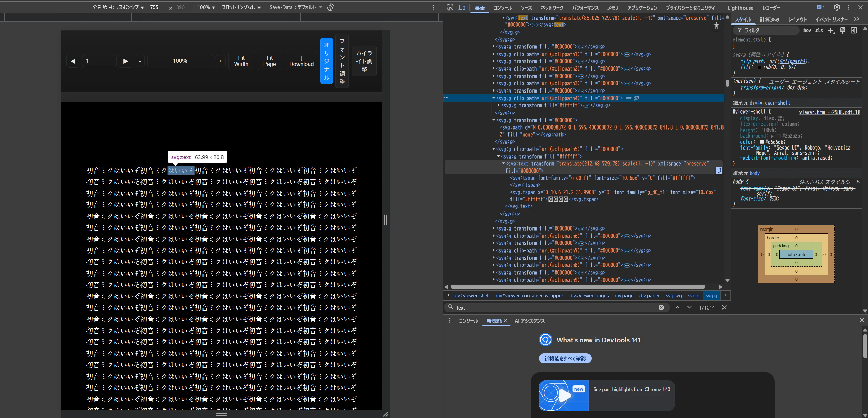Focus the styles フィルタ filter field

(767, 31)
